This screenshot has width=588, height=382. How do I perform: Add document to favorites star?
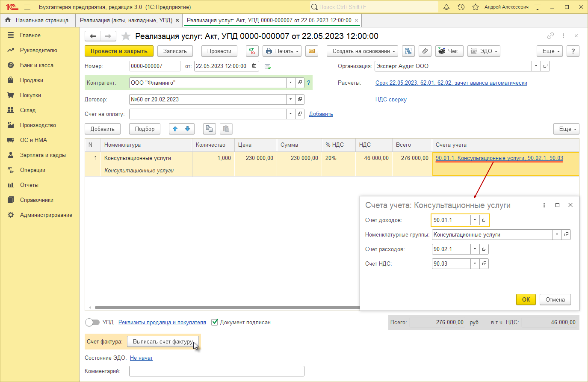[126, 36]
